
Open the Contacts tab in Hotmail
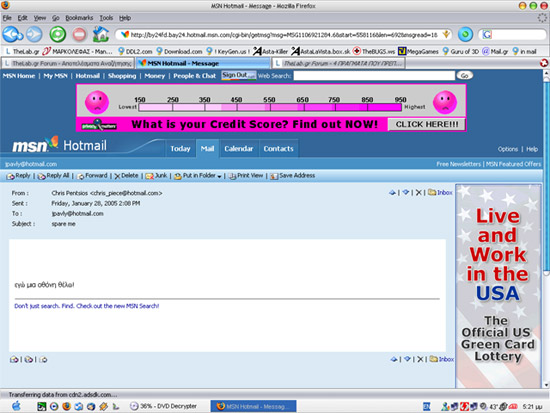pyautogui.click(x=279, y=149)
